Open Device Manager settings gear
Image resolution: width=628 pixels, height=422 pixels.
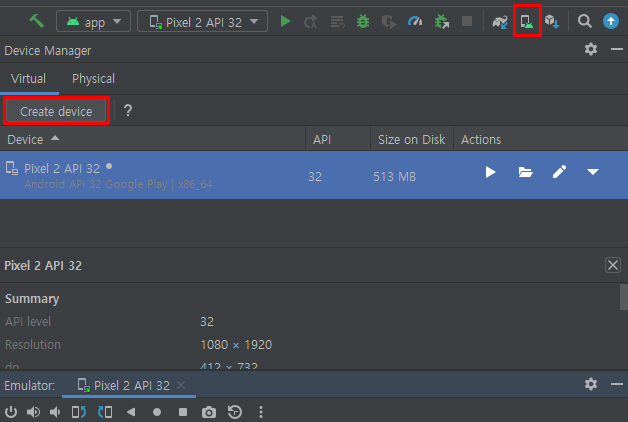[x=591, y=49]
